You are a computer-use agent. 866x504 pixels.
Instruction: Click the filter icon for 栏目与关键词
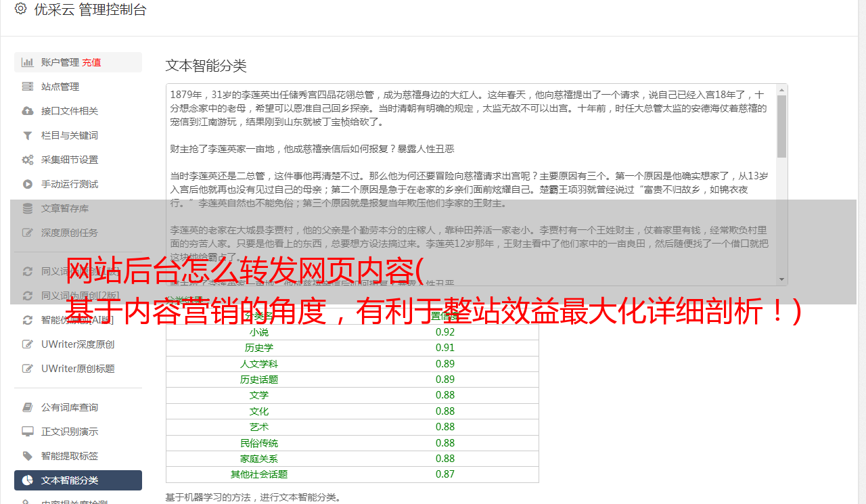[28, 135]
